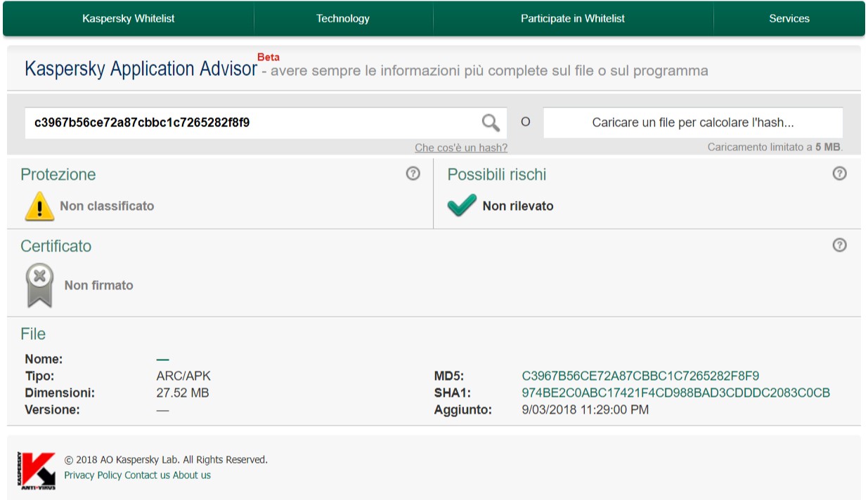Click the help icon beside Protezione
868x500 pixels.
(413, 173)
